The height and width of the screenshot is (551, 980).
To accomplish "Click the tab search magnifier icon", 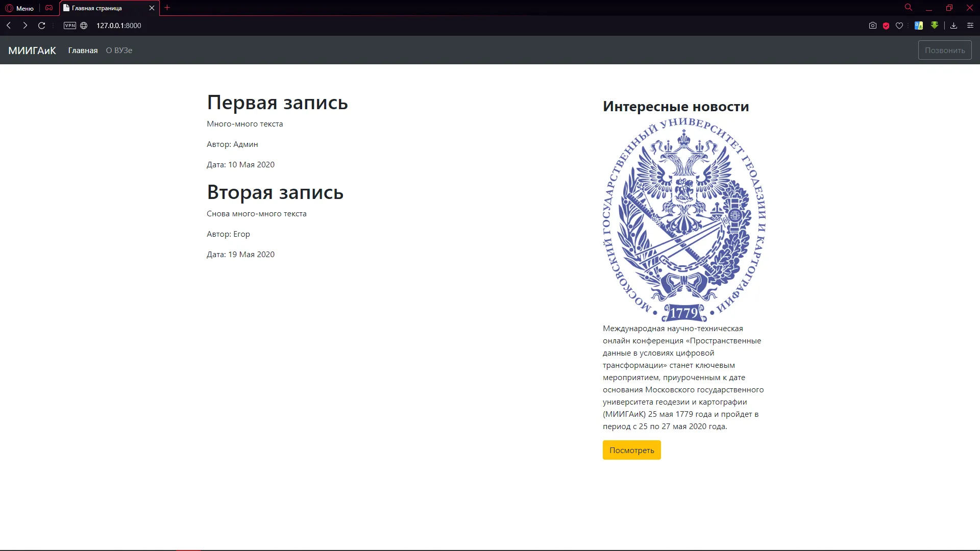I will tap(909, 7).
